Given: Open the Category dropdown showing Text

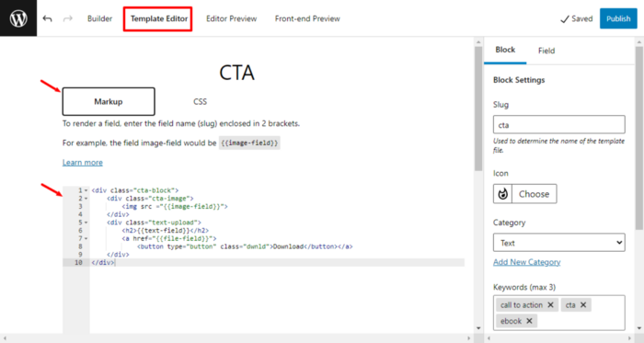Looking at the screenshot, I should [x=559, y=243].
